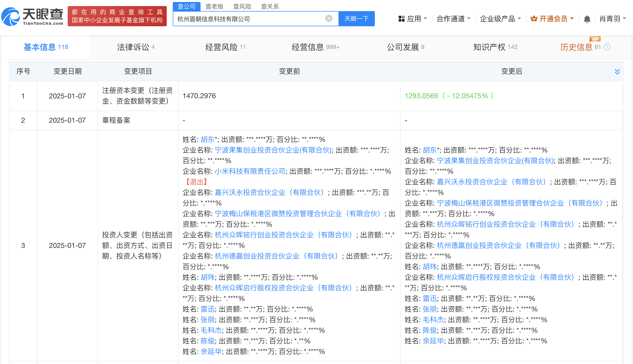Click the 注册资本变更 change item cell
633x364 pixels.
(137, 96)
